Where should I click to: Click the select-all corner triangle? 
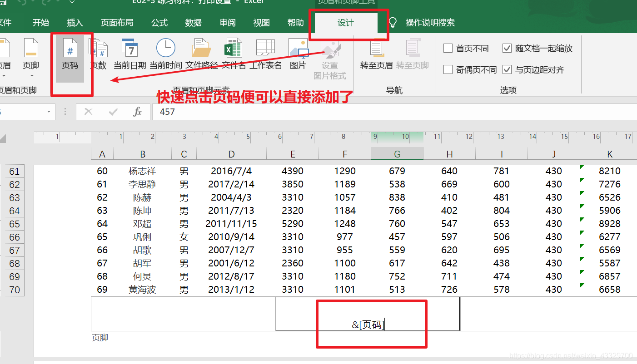(3, 138)
